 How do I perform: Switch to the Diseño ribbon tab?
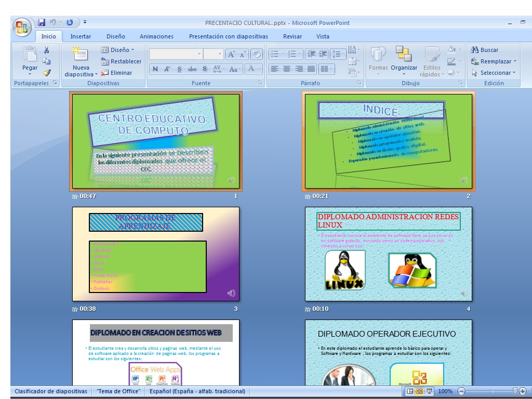(x=116, y=36)
